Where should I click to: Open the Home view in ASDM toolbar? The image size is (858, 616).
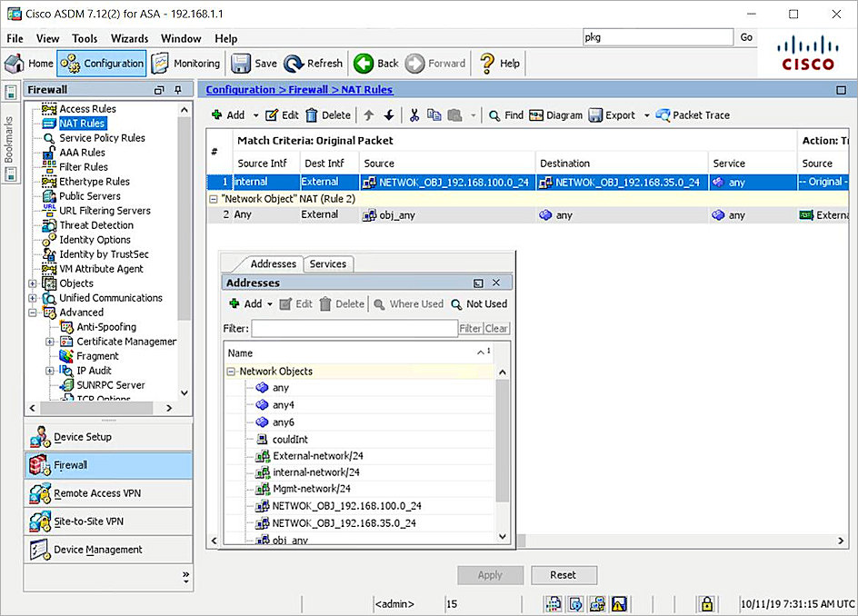pyautogui.click(x=28, y=63)
